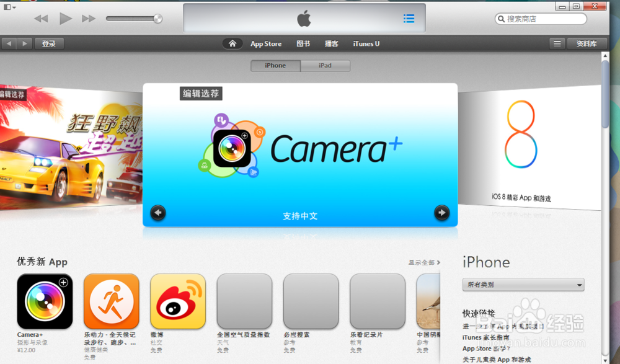Click the racing game banner on left
The width and height of the screenshot is (620, 364).
point(71,147)
